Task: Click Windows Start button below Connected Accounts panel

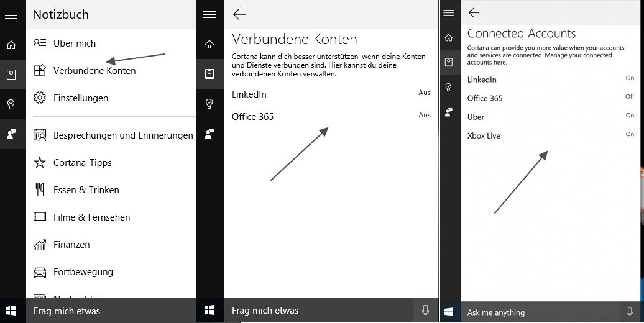Action: pyautogui.click(x=449, y=312)
